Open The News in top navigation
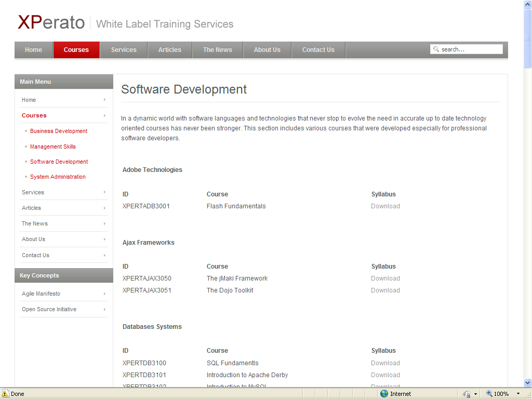Image resolution: width=532 pixels, height=399 pixels. click(218, 50)
